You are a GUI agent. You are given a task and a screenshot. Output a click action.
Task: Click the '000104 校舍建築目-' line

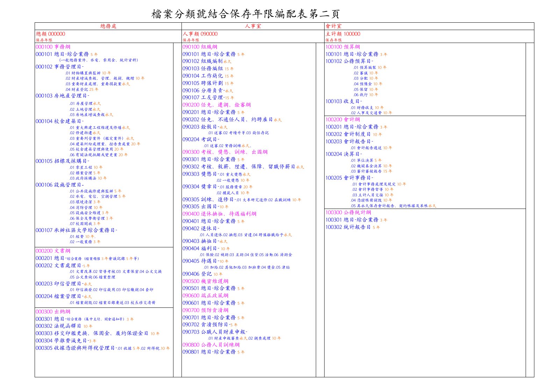tap(60, 121)
